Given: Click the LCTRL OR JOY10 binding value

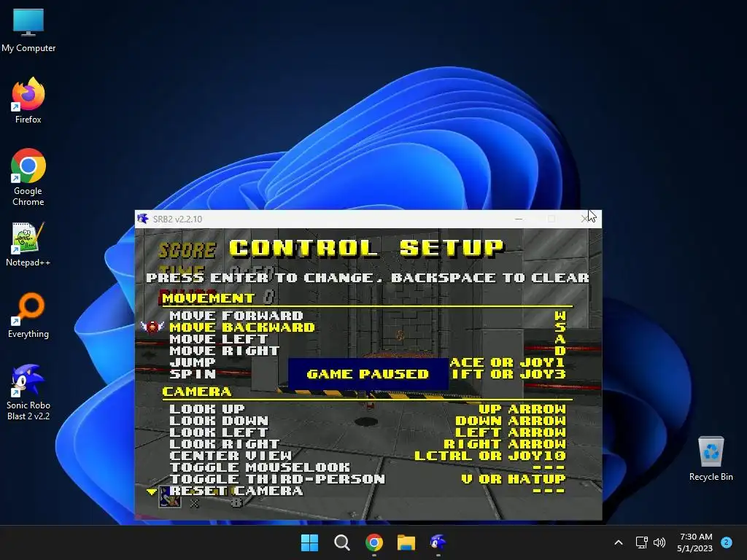Looking at the screenshot, I should (489, 456).
